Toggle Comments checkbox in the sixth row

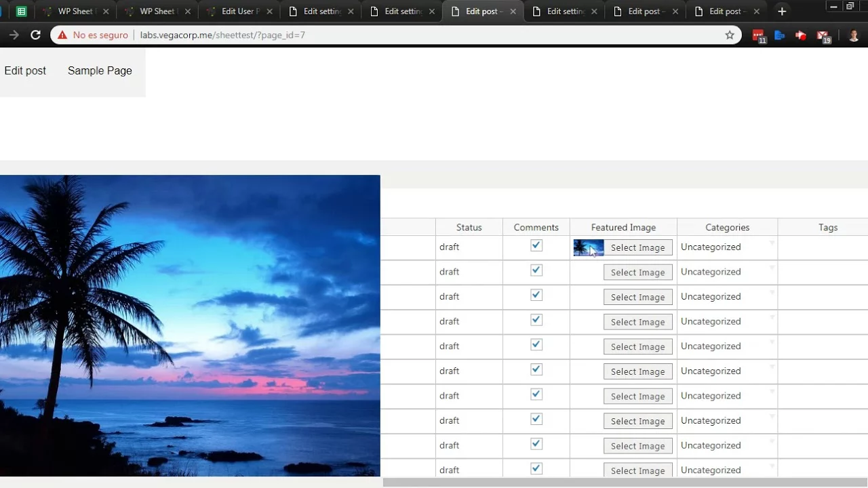pos(536,369)
